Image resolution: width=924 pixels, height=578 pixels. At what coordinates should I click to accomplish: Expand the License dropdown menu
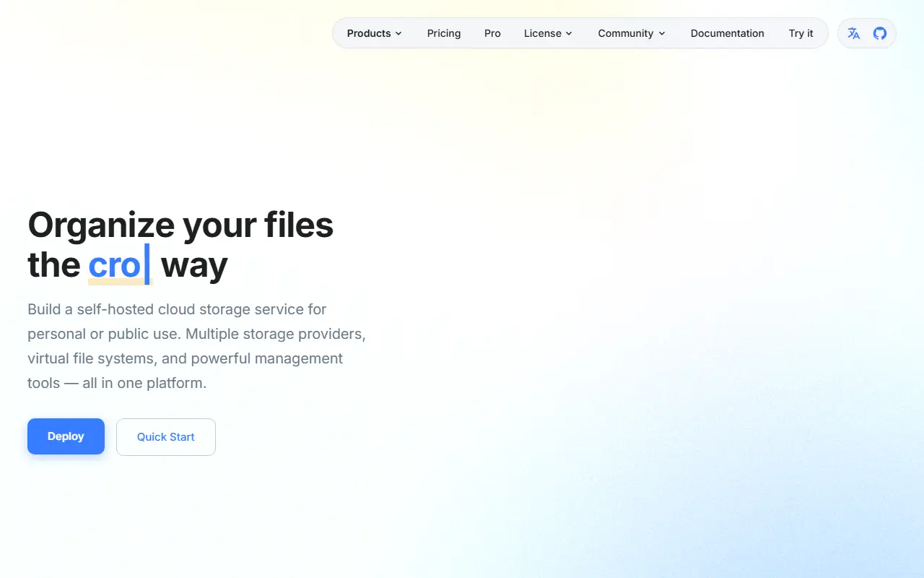[548, 33]
